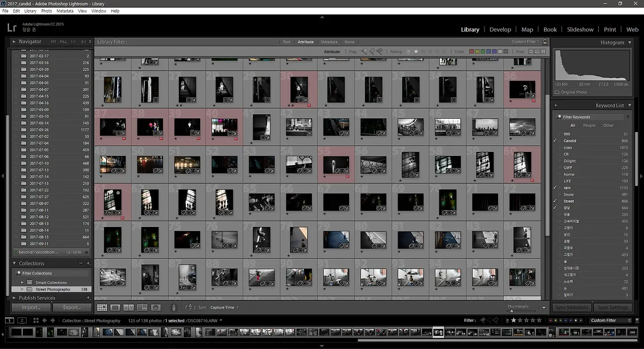This screenshot has width=644, height=349.
Task: Filter by flagged photos flag icon
Action: click(364, 51)
